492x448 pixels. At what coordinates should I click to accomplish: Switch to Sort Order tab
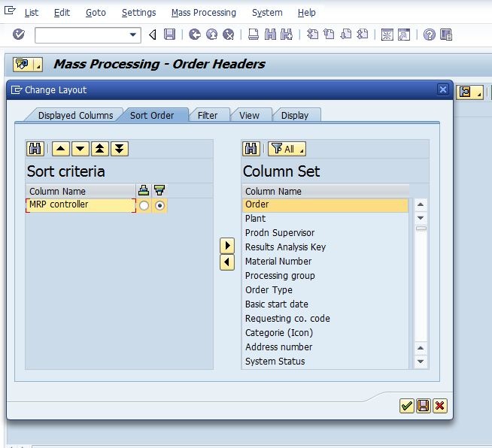click(x=152, y=115)
